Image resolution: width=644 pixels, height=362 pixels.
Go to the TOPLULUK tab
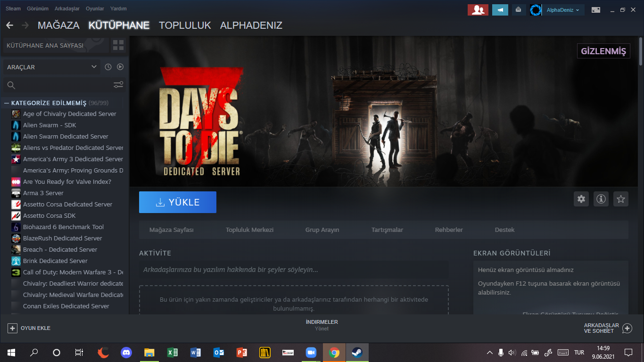[185, 25]
